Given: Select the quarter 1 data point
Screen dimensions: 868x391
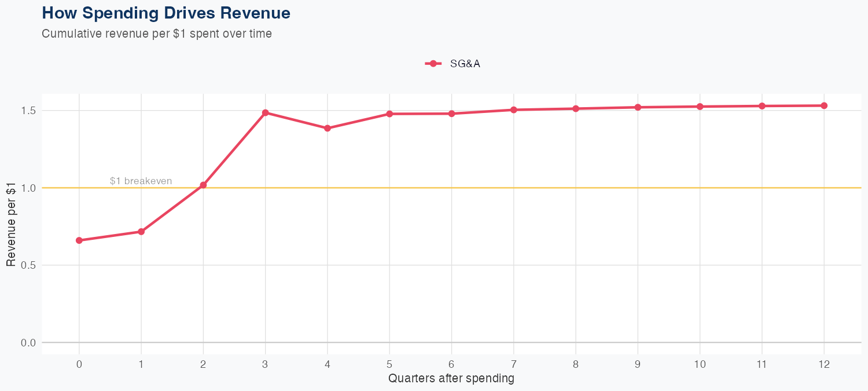Looking at the screenshot, I should click(141, 232).
